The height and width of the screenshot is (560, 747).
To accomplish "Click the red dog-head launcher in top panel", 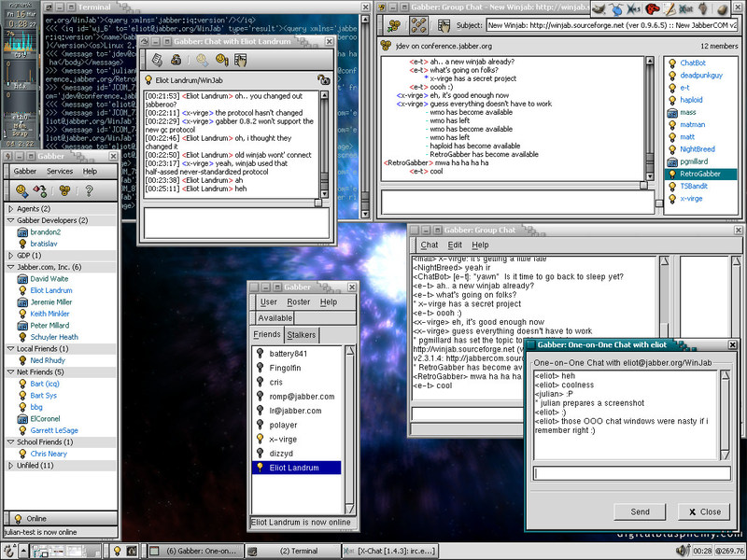I will tap(652, 8).
